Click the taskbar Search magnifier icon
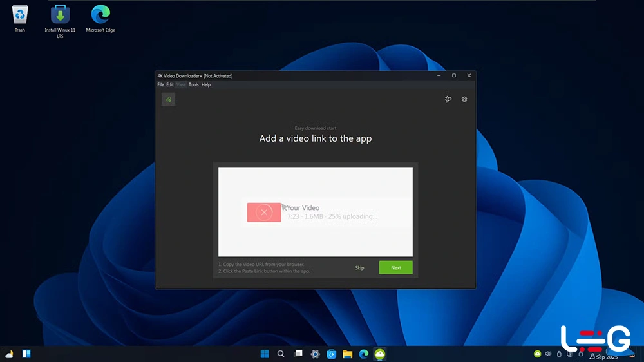 click(x=281, y=354)
